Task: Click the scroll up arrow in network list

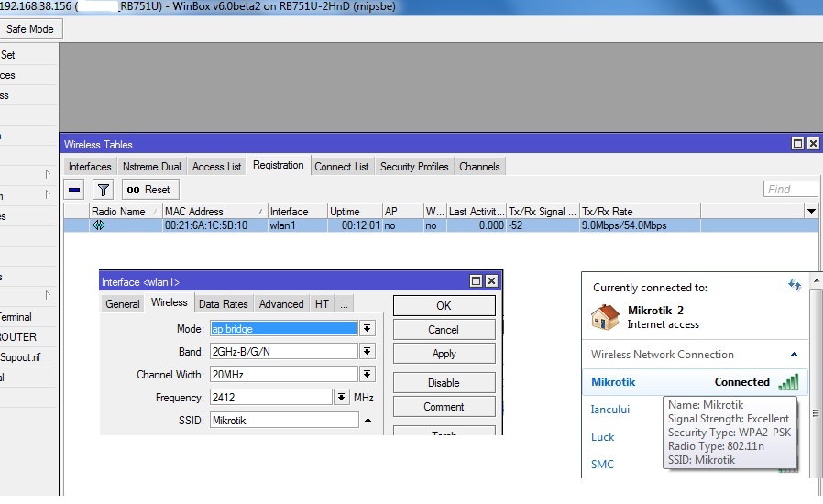Action: (x=817, y=281)
